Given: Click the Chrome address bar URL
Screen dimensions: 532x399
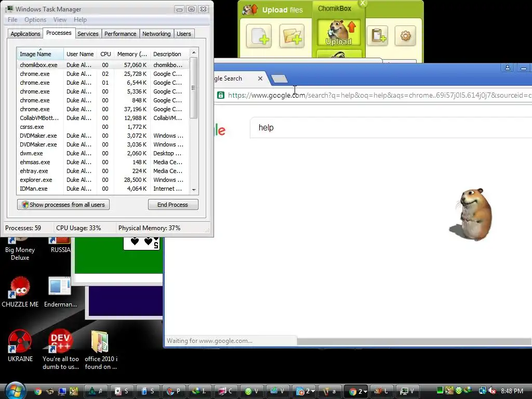Looking at the screenshot, I should click(x=379, y=96).
